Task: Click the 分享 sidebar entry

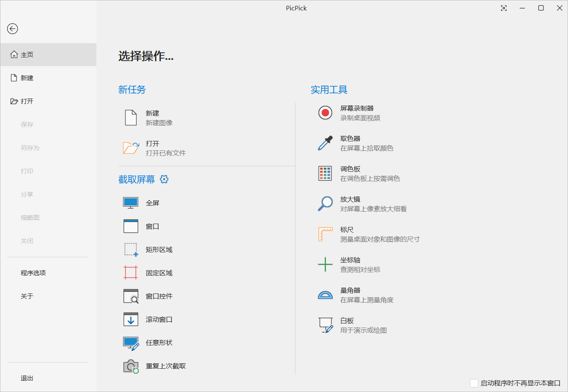Action: [27, 194]
